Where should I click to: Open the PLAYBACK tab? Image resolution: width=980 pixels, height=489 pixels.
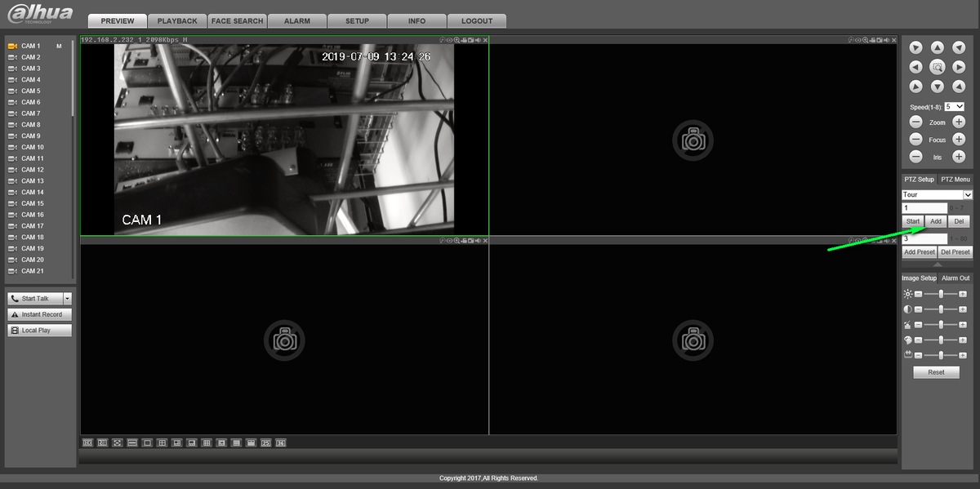pos(177,21)
